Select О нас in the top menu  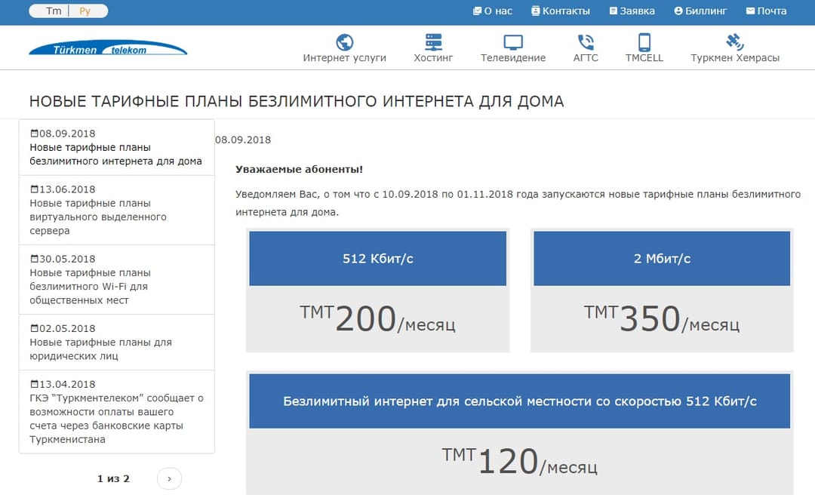point(493,11)
